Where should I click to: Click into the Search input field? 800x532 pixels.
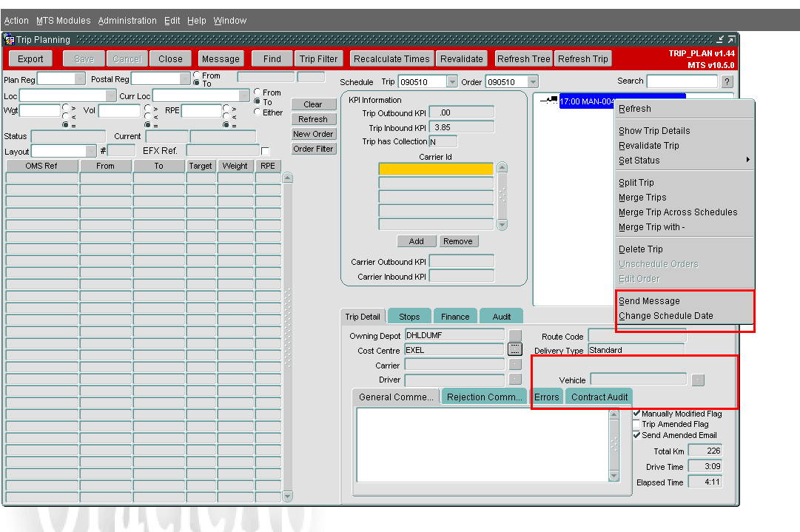682,81
